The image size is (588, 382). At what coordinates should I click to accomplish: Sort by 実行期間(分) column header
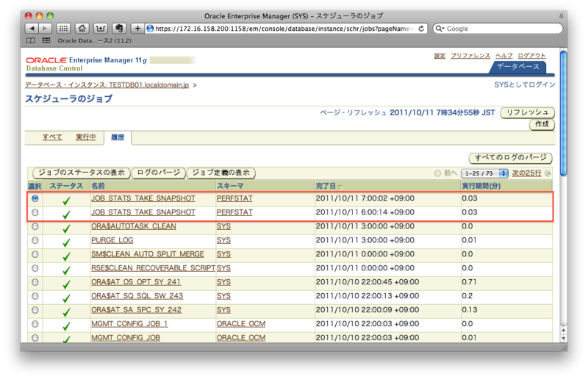point(481,186)
